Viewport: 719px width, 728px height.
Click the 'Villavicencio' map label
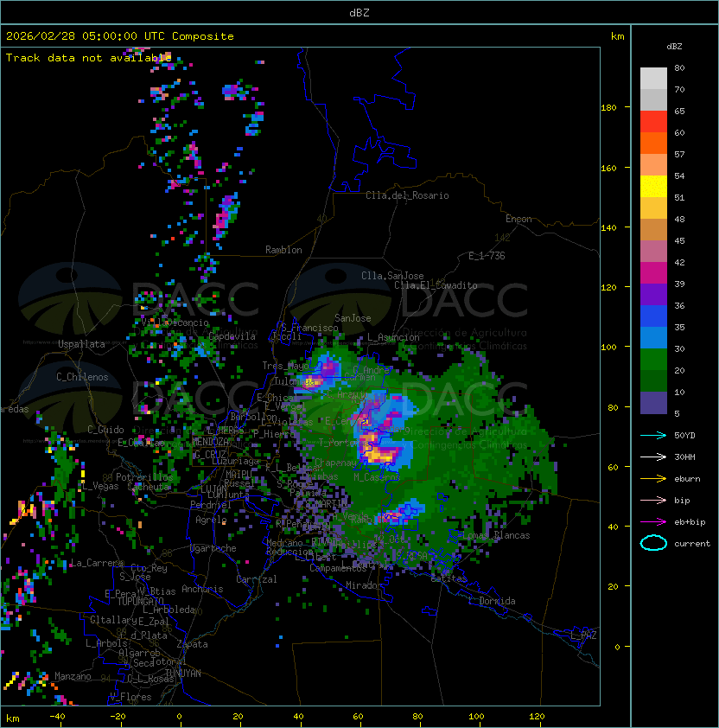(175, 322)
